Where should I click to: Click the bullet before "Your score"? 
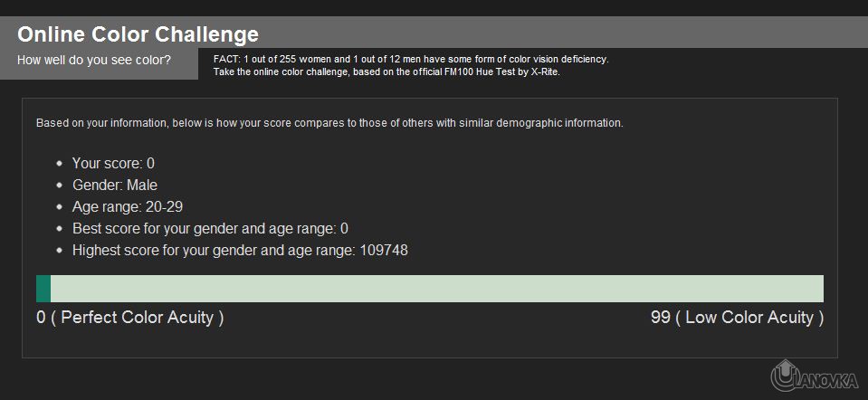tap(60, 164)
